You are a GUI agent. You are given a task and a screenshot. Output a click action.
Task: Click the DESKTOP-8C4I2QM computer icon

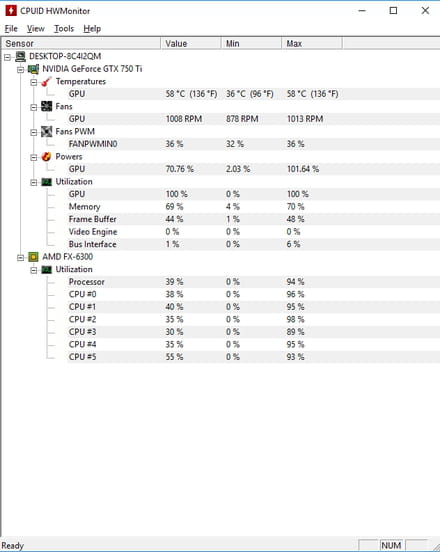point(21,56)
